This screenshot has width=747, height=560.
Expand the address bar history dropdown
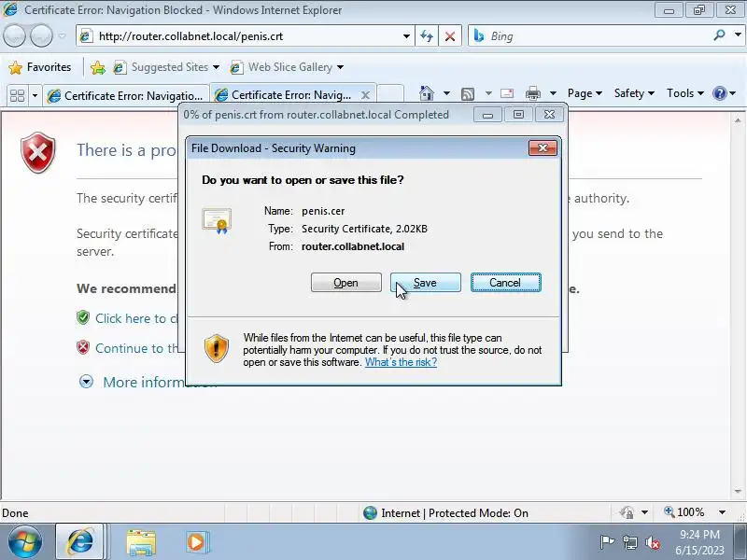click(x=406, y=36)
